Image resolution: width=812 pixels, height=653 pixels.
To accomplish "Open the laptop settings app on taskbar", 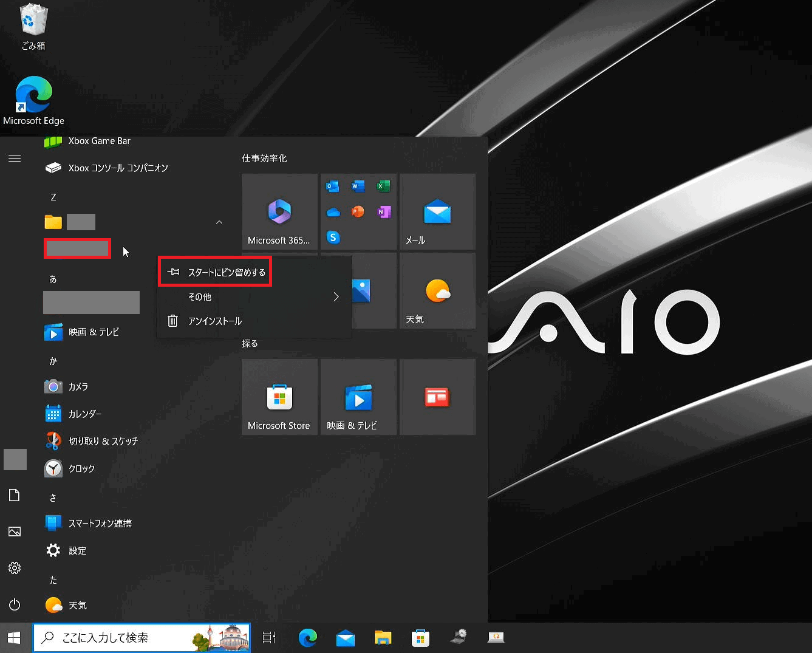I will (459, 638).
